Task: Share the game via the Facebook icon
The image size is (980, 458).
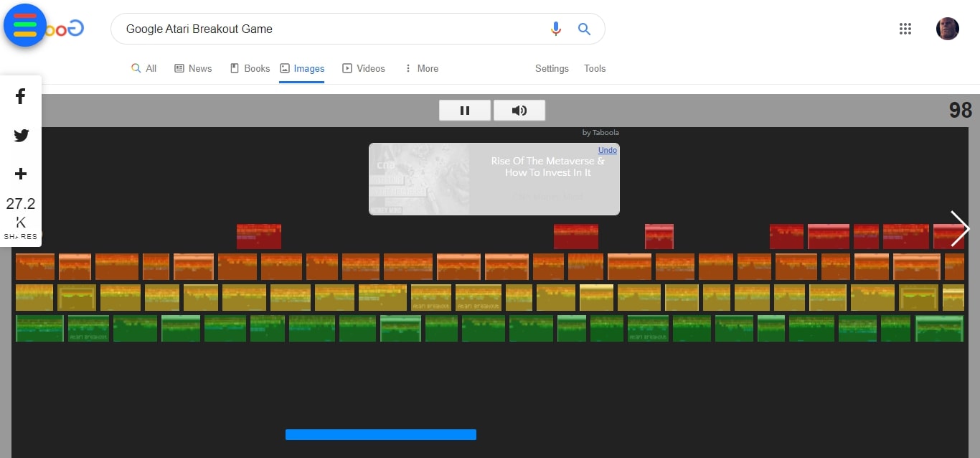Action: click(x=21, y=96)
